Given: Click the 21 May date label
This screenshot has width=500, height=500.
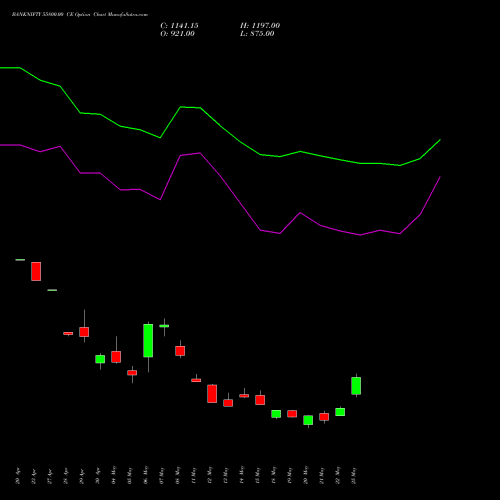Looking at the screenshot, I should [322, 475].
